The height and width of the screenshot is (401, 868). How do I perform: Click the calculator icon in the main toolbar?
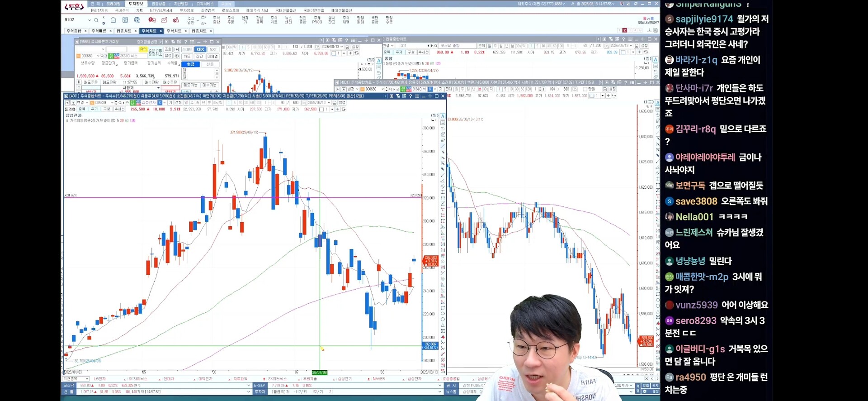[125, 20]
